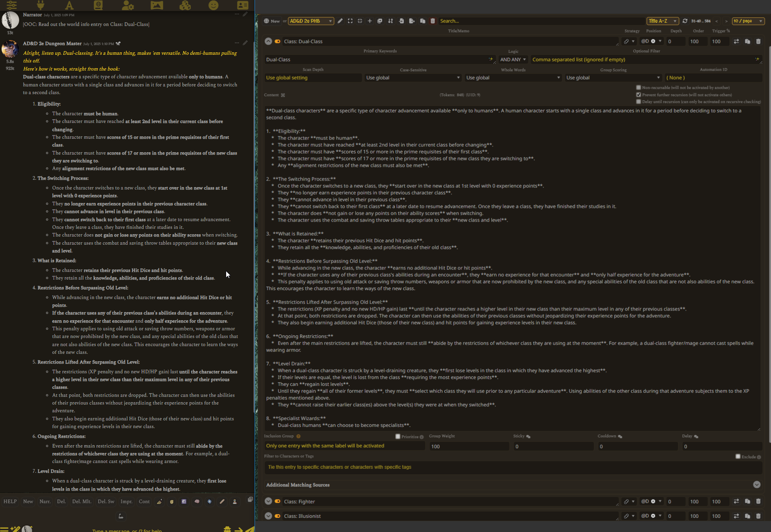
Task: Click the Cont quick reply button
Action: coord(144,502)
